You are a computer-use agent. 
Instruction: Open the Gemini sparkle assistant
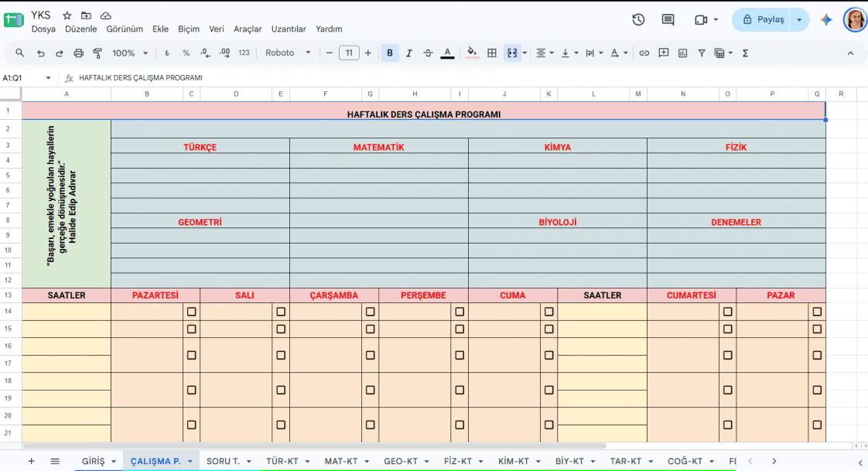(x=826, y=20)
